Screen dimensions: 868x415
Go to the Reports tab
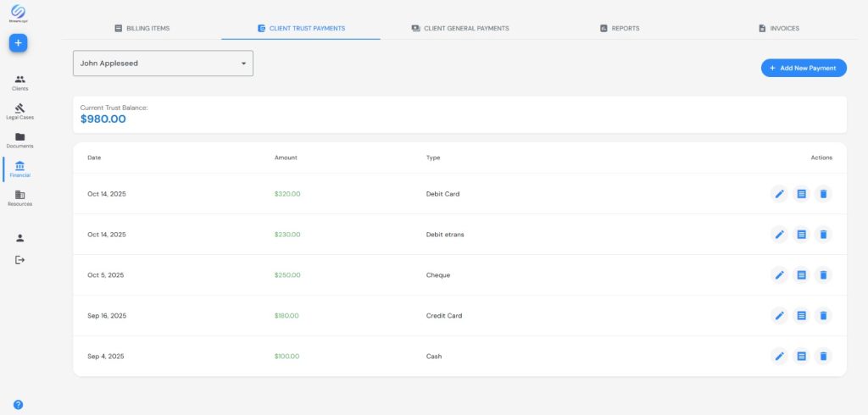click(x=619, y=28)
